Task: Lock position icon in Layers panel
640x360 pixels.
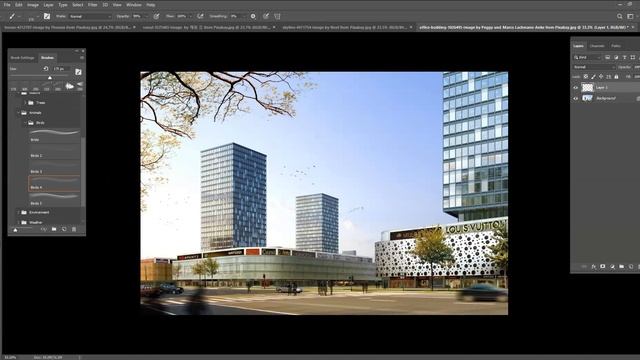Action: tap(601, 76)
